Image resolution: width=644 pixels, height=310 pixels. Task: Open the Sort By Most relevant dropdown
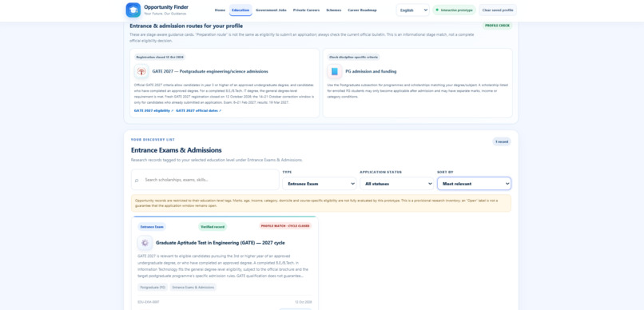tap(474, 184)
